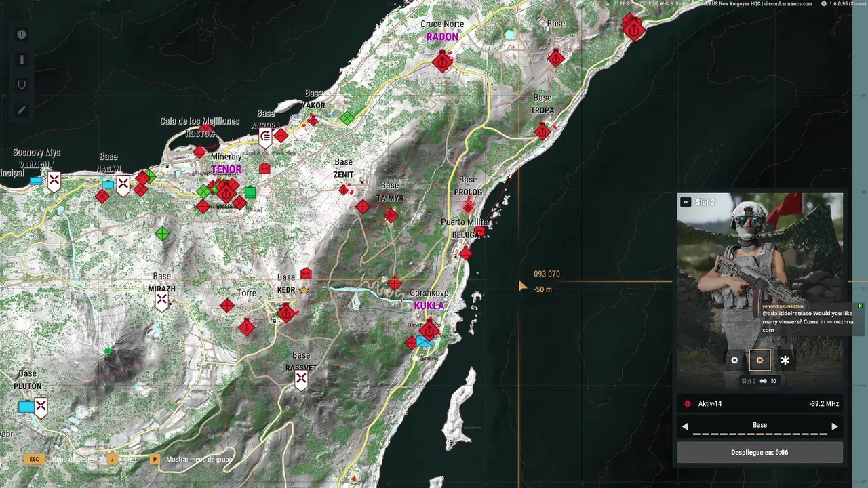
Task: Click the red base marker under northern Base label
Action: tap(556, 58)
